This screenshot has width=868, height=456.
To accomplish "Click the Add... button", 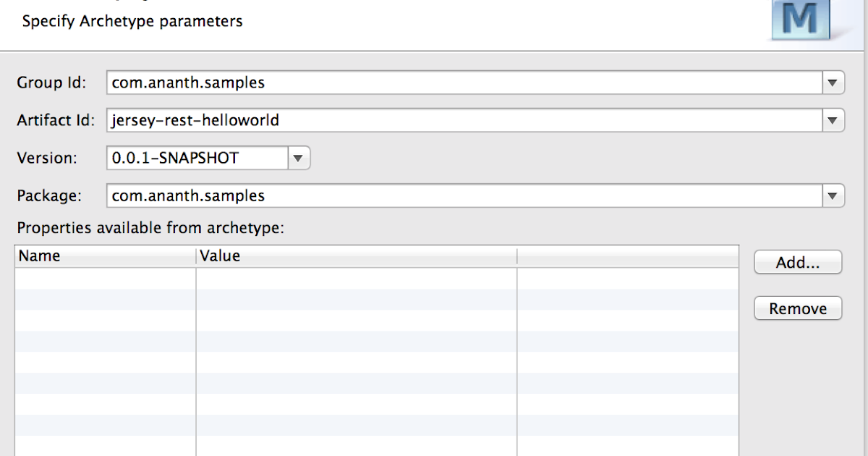I will coord(797,262).
